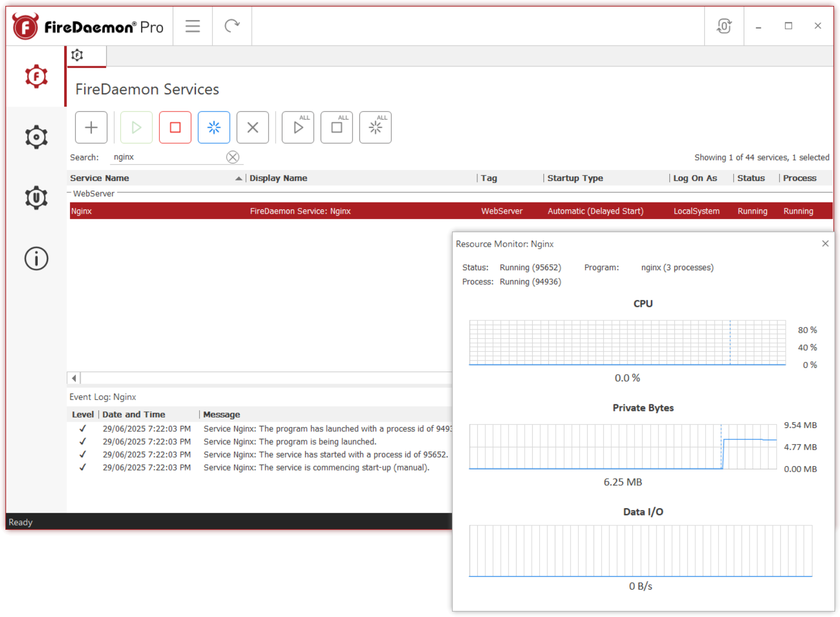Image resolution: width=840 pixels, height=617 pixels.
Task: Restart the selected service
Action: (214, 128)
